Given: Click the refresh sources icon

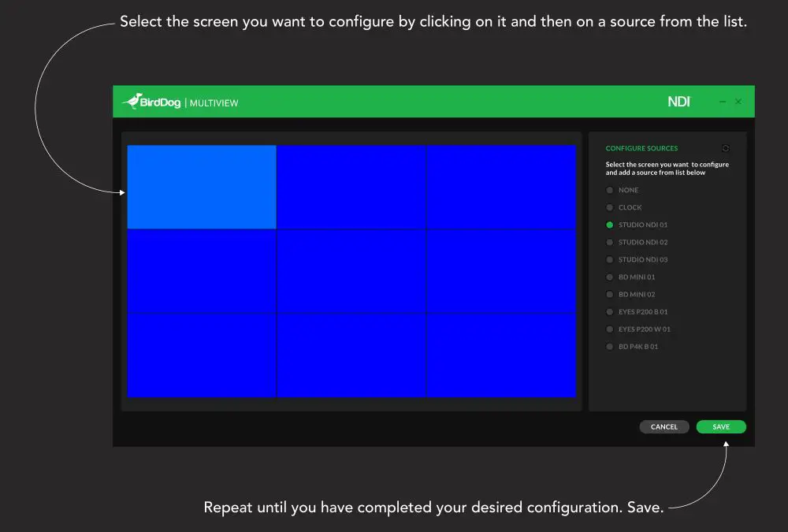Looking at the screenshot, I should pos(726,148).
